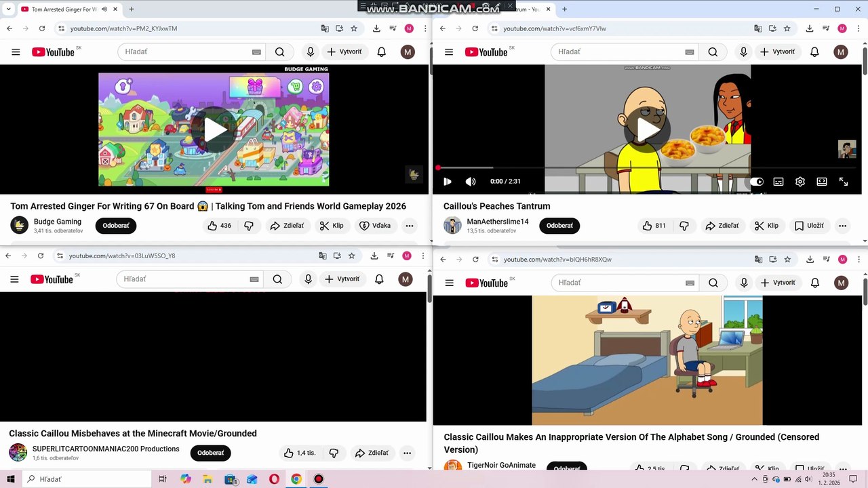
Task: Open downloads in Caillou's Peaches Tantrum window
Action: point(810,28)
